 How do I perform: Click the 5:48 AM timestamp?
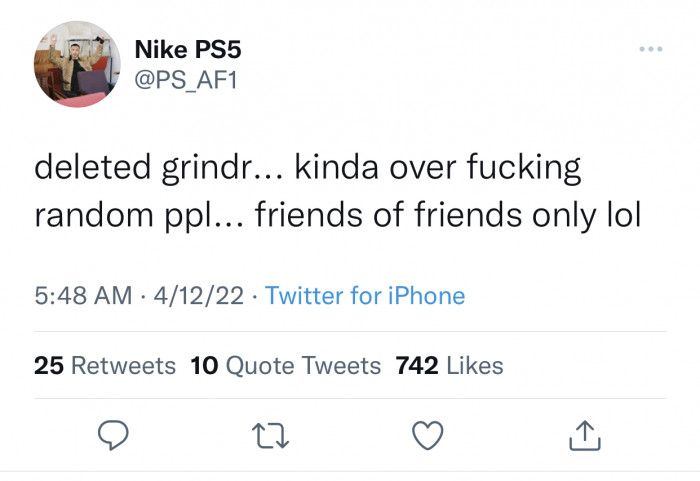[83, 296]
